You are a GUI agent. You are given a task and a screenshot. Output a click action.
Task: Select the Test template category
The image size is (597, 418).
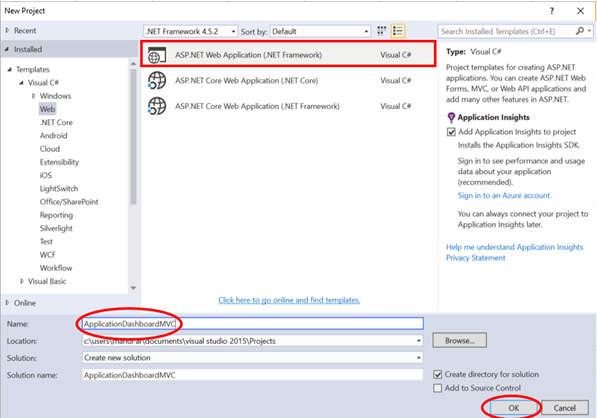click(x=46, y=242)
